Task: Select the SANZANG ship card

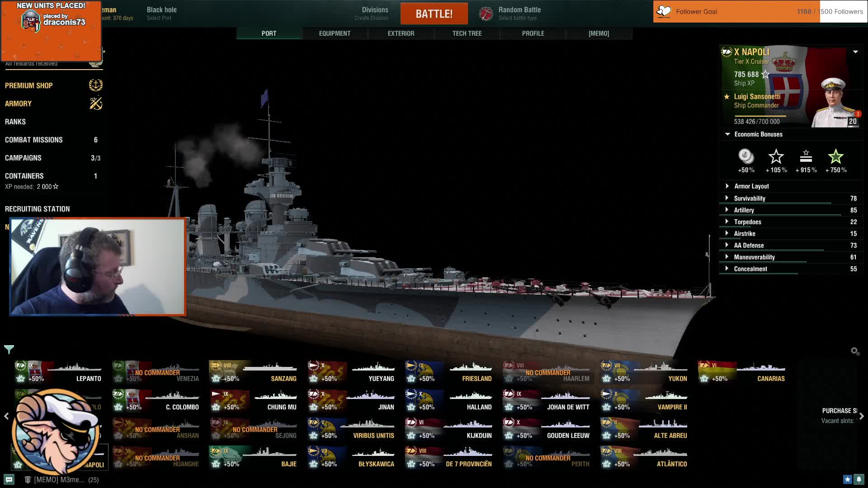Action: [x=253, y=372]
